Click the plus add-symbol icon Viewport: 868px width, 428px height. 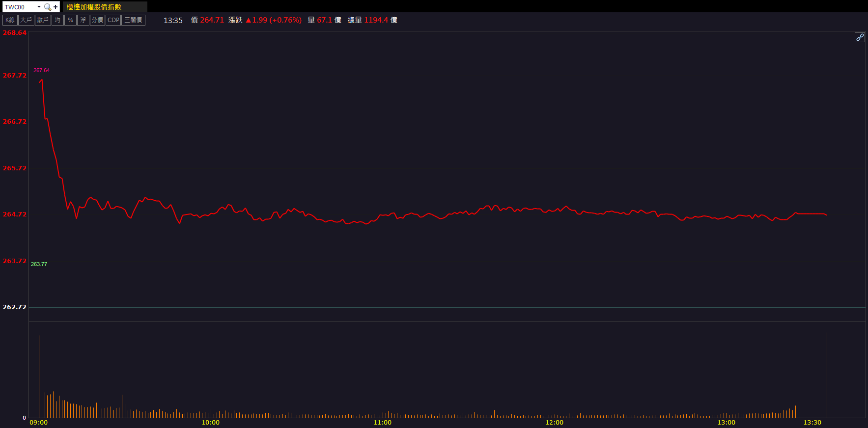pyautogui.click(x=56, y=7)
